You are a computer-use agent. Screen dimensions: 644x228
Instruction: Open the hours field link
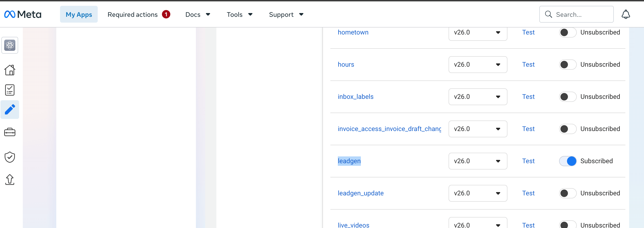pyautogui.click(x=346, y=64)
